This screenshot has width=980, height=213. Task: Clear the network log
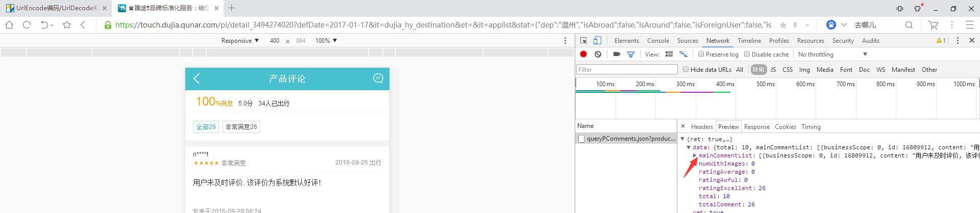pos(598,54)
